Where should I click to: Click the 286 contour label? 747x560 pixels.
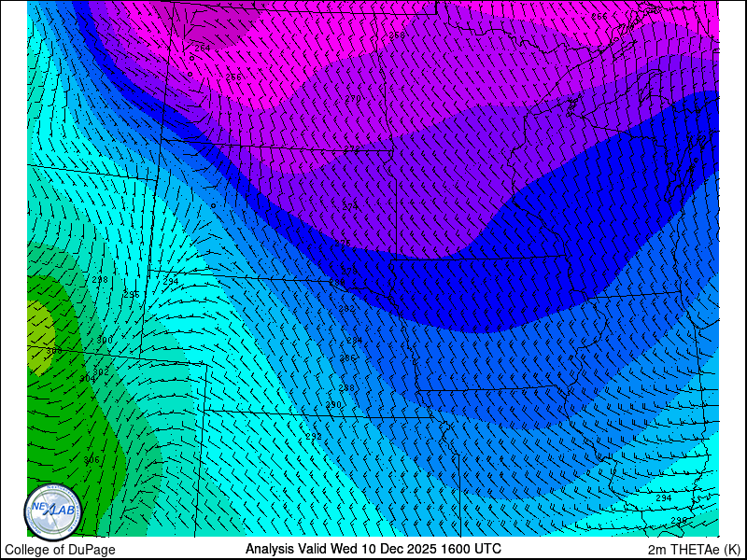point(347,357)
